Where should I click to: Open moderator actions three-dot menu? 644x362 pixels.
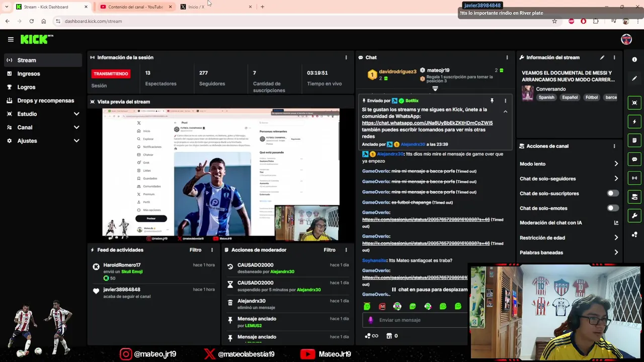coord(346,250)
